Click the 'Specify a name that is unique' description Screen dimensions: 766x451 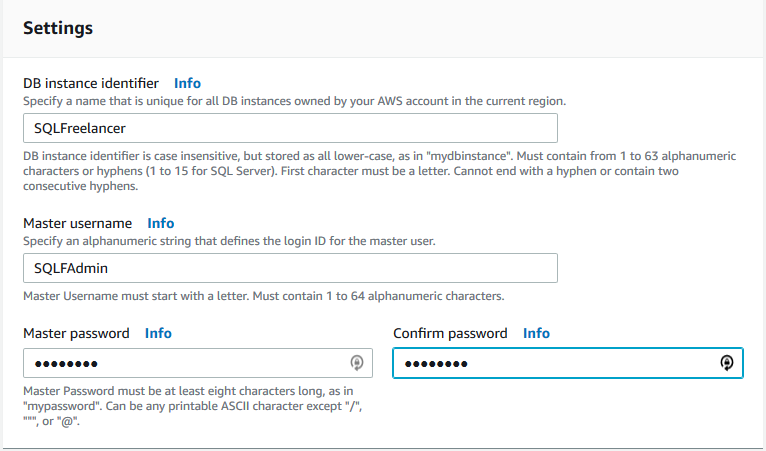[294, 101]
